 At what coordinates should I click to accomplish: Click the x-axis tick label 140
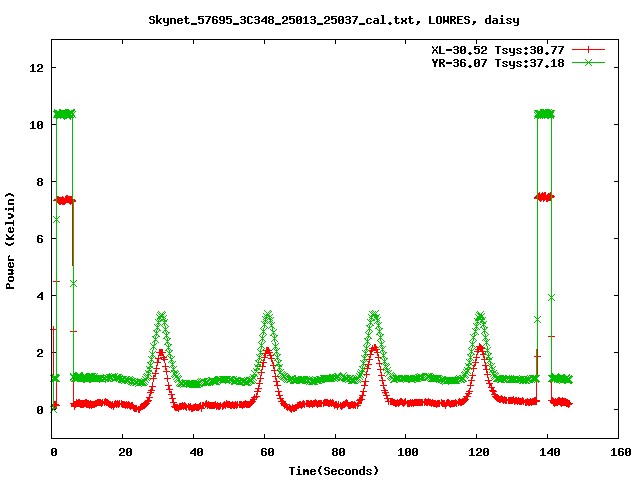[x=550, y=452]
